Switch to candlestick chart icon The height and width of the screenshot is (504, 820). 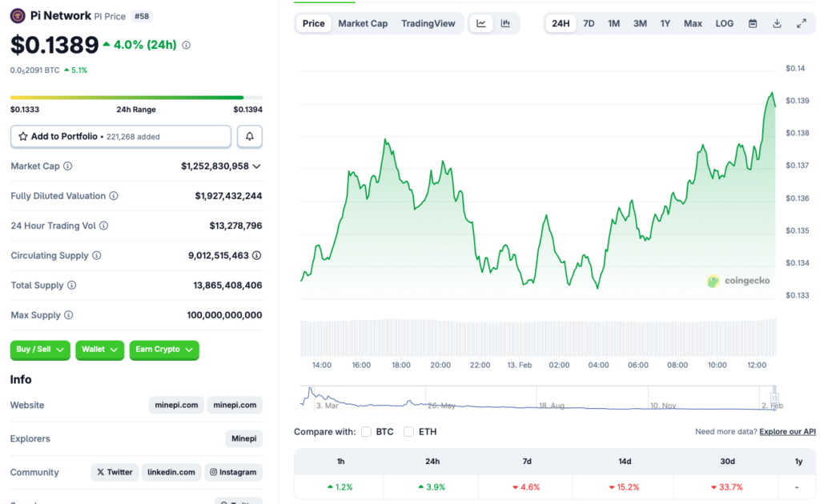pyautogui.click(x=505, y=23)
